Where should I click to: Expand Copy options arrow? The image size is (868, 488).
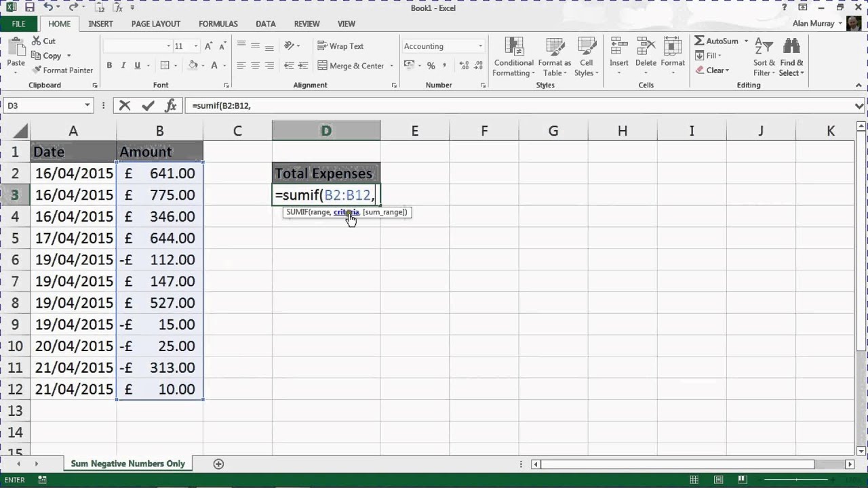point(68,56)
